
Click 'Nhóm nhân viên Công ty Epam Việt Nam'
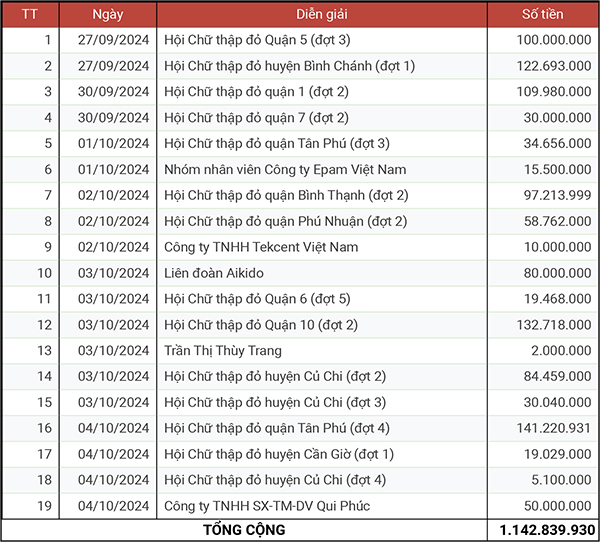coord(285,170)
